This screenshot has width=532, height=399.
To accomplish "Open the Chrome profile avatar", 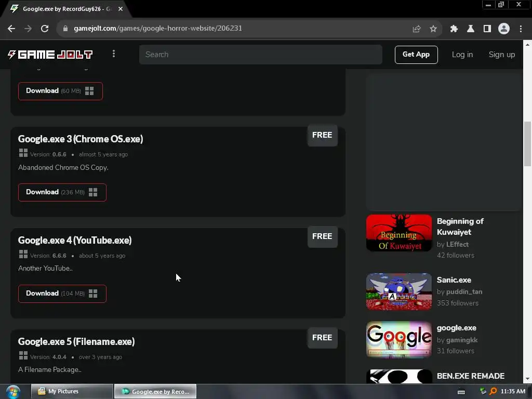I will point(504,29).
